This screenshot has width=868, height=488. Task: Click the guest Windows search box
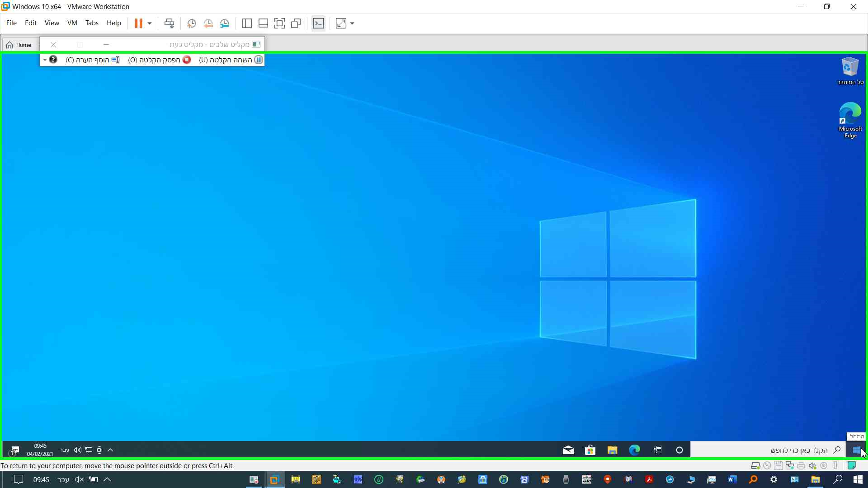click(x=769, y=450)
